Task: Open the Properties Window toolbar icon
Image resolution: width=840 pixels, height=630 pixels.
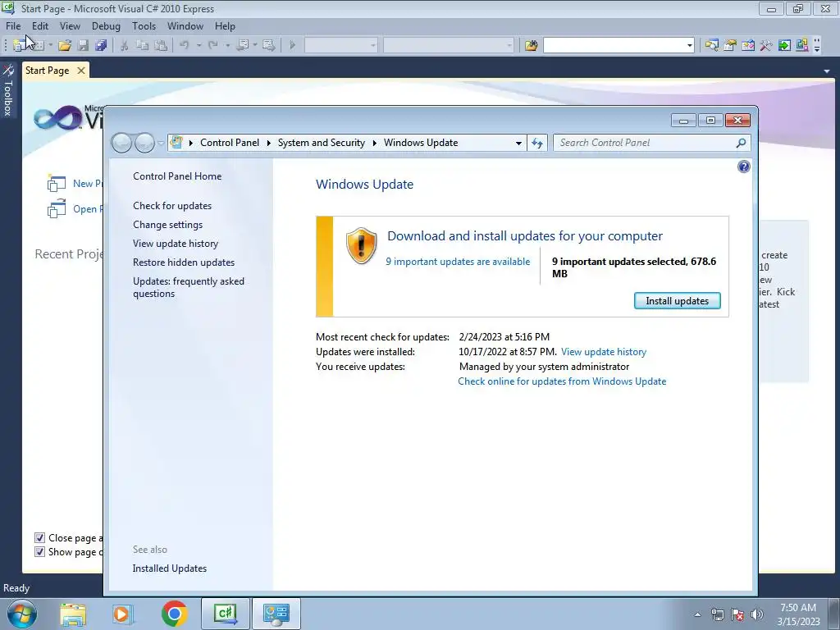Action: point(729,46)
